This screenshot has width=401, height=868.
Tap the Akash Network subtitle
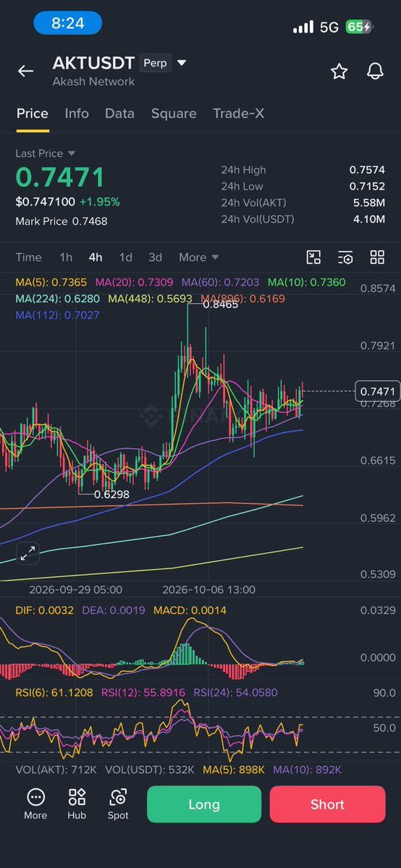[93, 82]
